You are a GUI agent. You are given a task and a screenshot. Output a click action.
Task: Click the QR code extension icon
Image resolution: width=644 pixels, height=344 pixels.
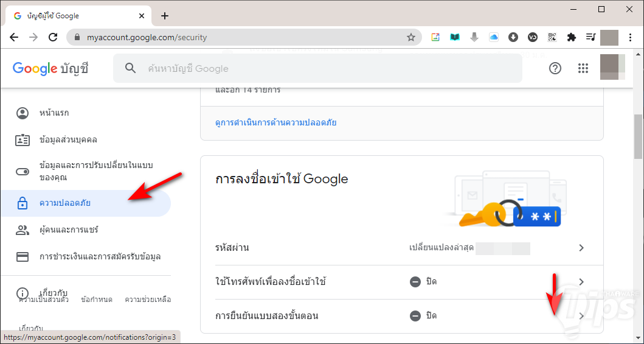coord(552,37)
